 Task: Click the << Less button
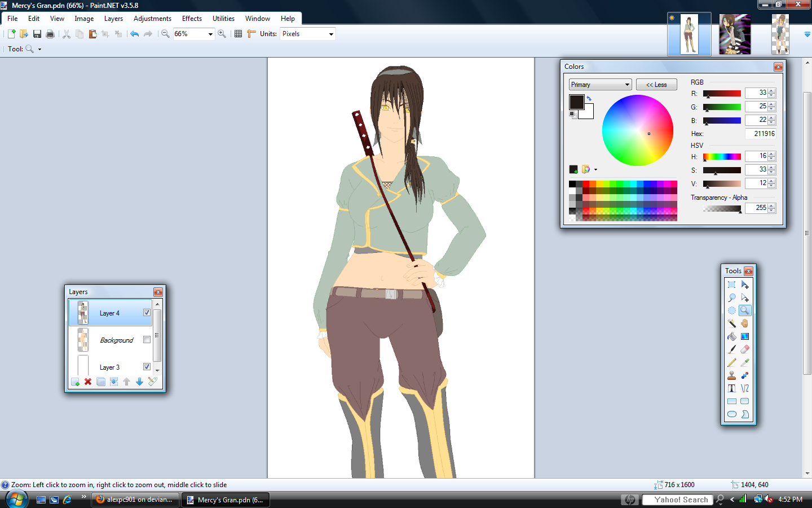656,85
